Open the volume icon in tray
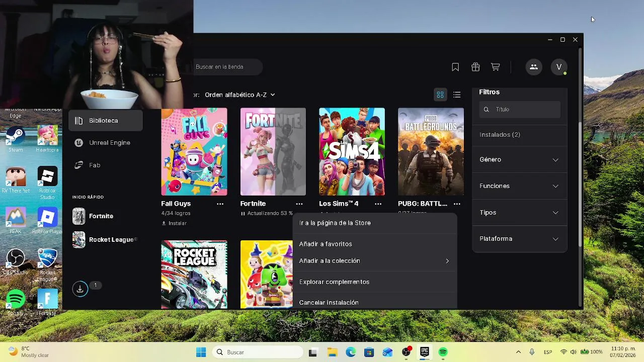The image size is (644, 362). [x=573, y=352]
